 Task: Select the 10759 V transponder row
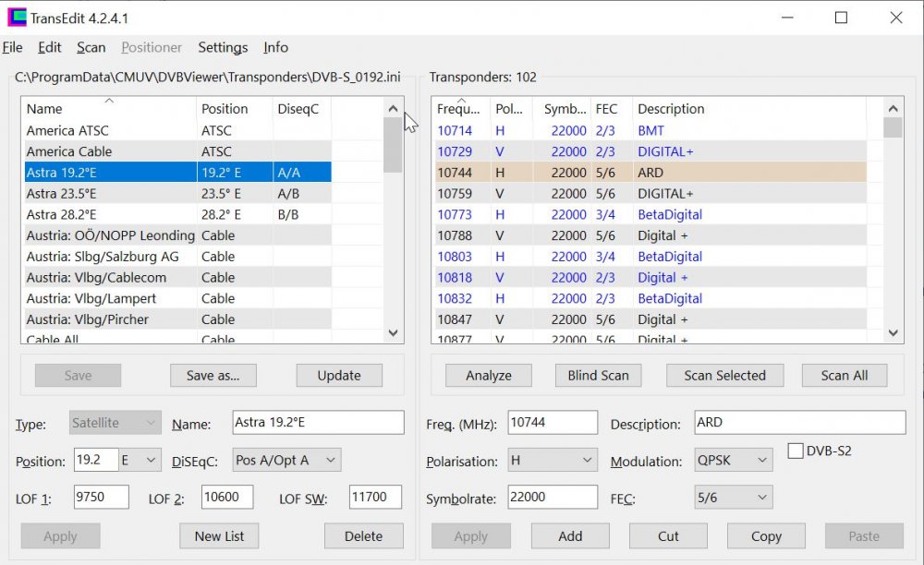click(554, 193)
